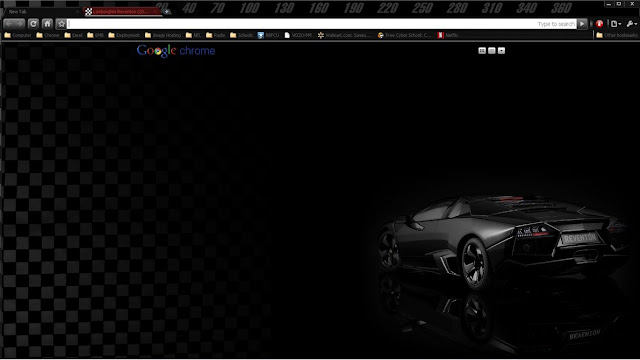Switch new tab page to thumbnail view
This screenshot has height=360, width=640.
tap(482, 51)
